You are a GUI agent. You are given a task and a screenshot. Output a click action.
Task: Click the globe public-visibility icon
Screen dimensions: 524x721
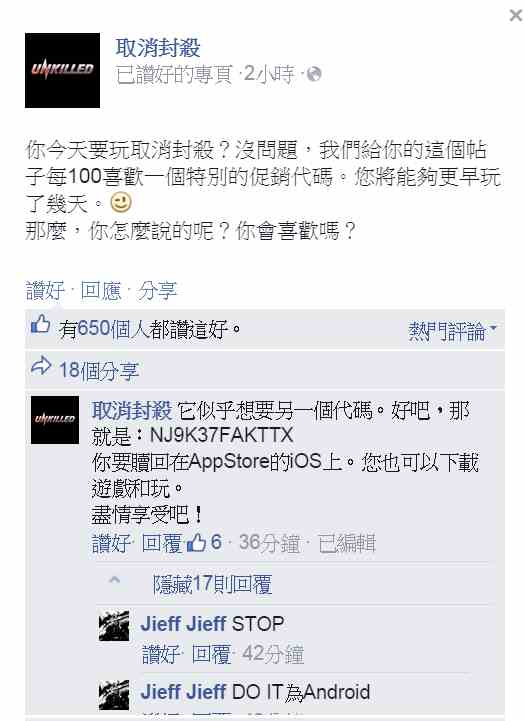coord(313,74)
